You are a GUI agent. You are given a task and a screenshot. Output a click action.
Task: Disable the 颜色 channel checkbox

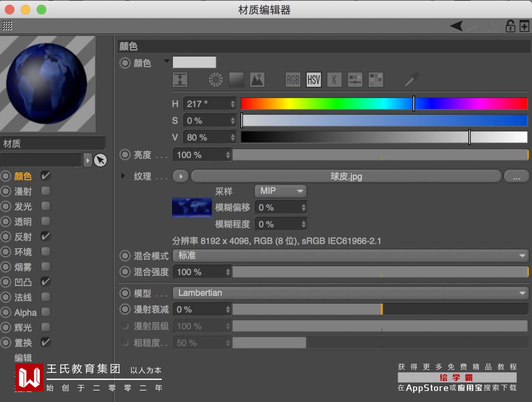point(46,176)
